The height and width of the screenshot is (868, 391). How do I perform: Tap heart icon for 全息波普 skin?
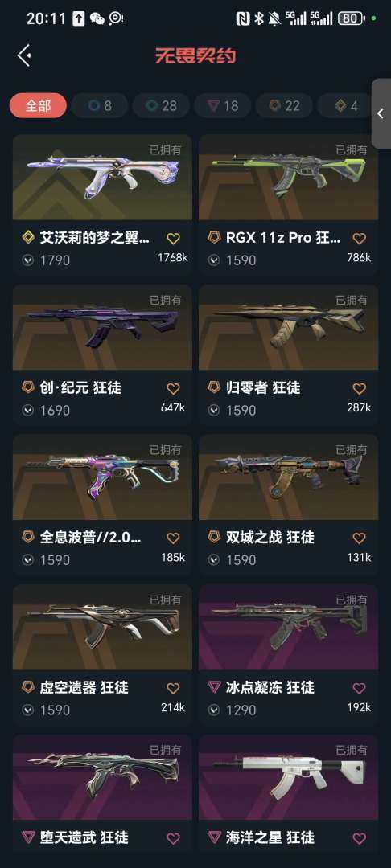(173, 538)
